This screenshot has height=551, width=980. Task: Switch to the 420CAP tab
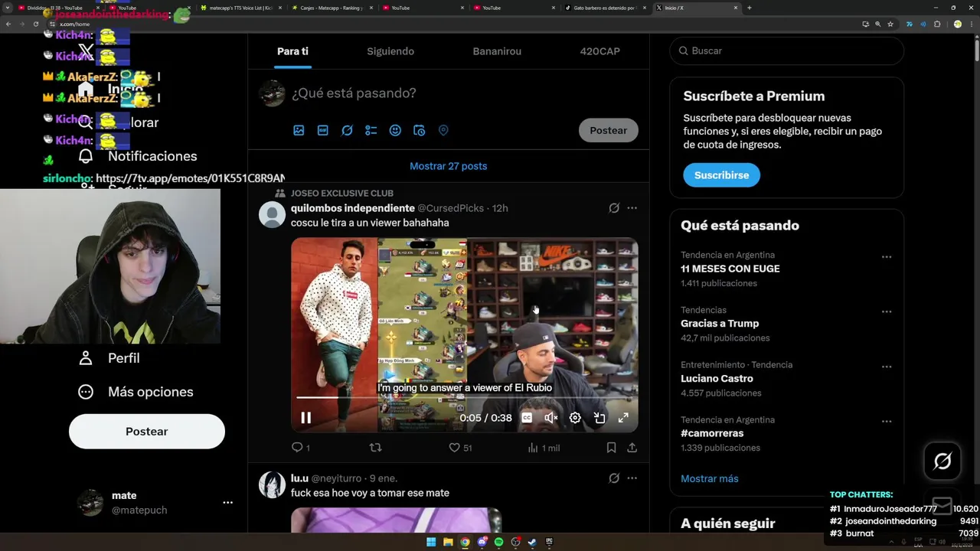pyautogui.click(x=600, y=51)
